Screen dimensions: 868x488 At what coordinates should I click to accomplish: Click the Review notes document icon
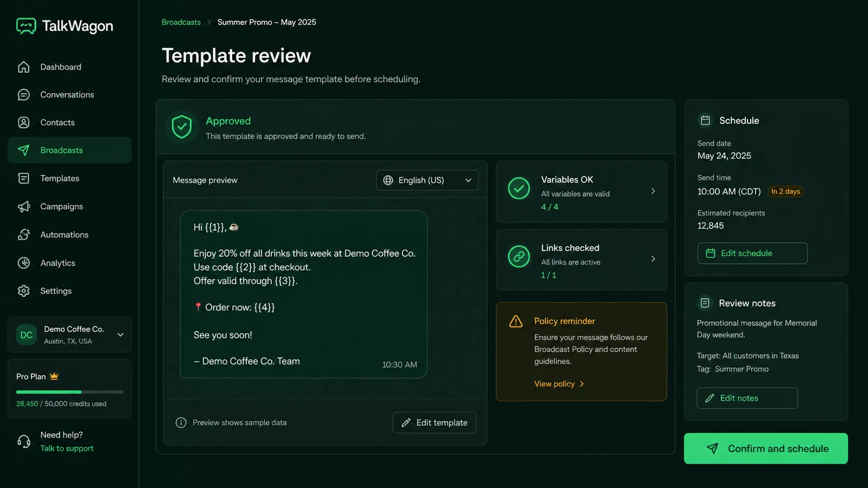pyautogui.click(x=705, y=303)
